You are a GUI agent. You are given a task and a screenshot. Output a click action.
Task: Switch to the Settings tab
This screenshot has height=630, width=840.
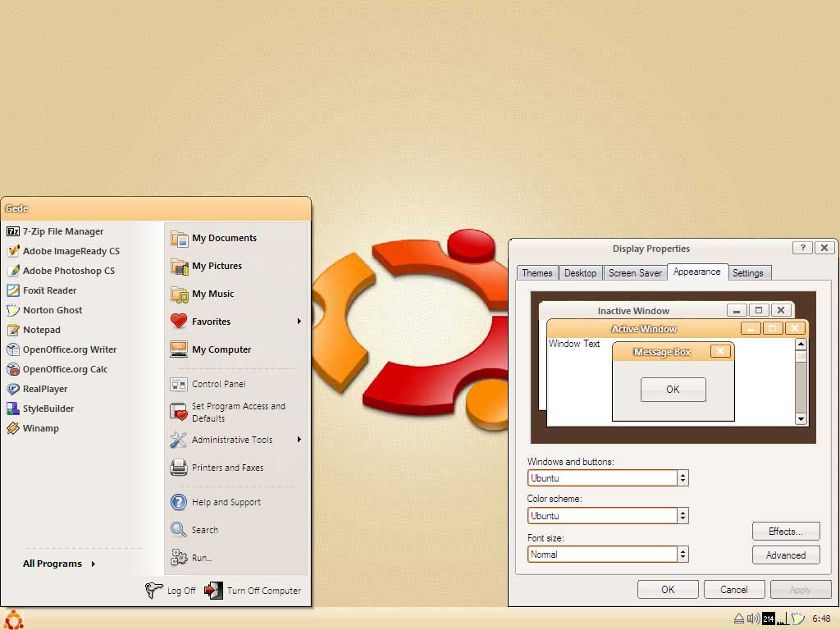[748, 272]
